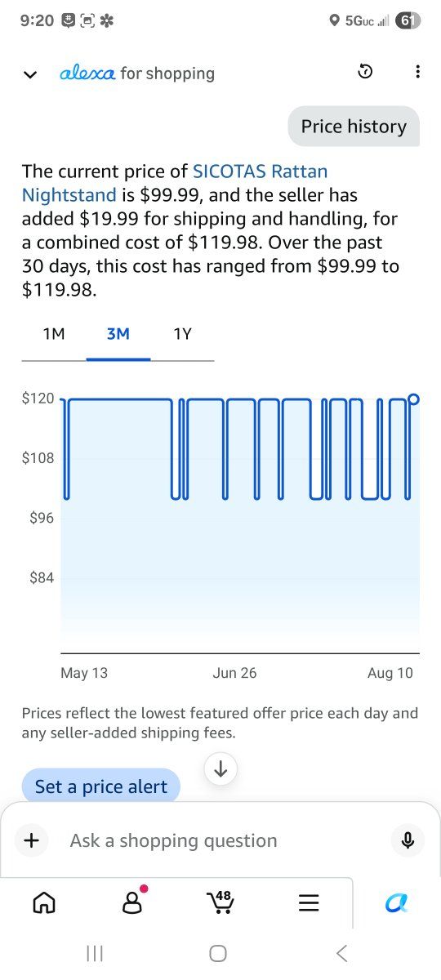Tap the plus icon beside the question field
The height and width of the screenshot is (980, 441).
(32, 840)
